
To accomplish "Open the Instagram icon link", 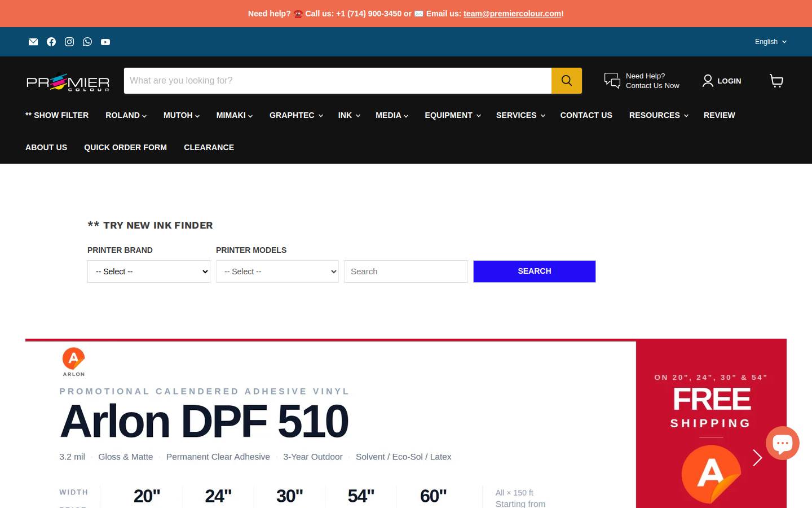I will [69, 42].
